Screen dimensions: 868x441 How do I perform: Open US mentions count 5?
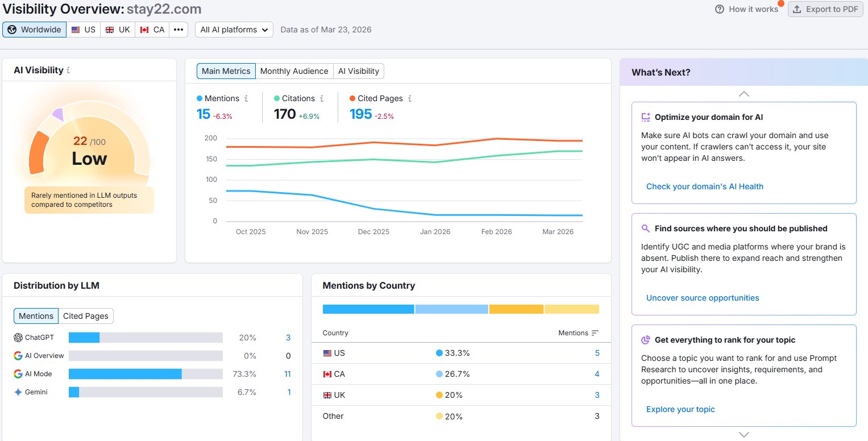click(597, 353)
